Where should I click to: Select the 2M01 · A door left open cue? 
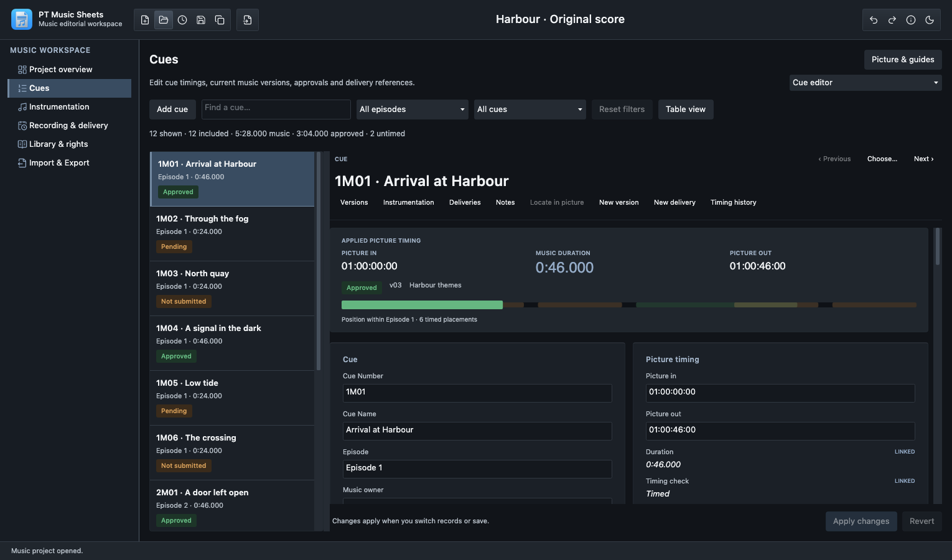232,505
